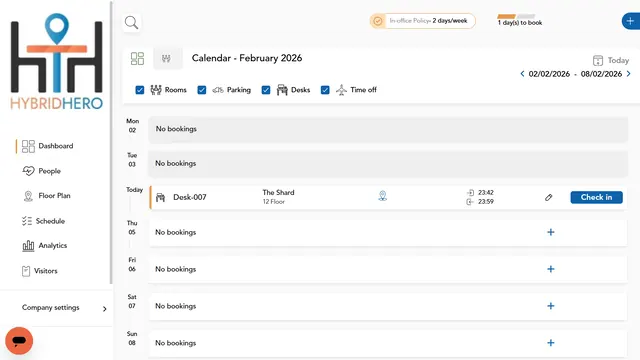The image size is (640, 360).
Task: Click the Analytics bar chart icon
Action: click(28, 246)
